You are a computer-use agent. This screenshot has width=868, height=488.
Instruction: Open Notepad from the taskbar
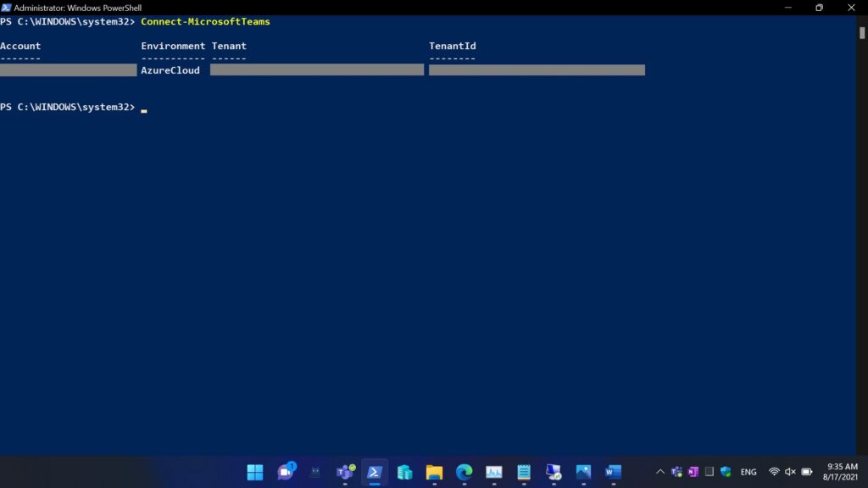pos(524,472)
